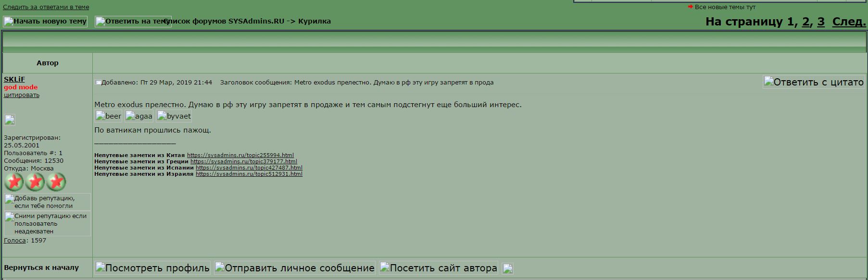Image resolution: width=868 pixels, height=280 pixels.
Task: Click the beer smiley image
Action: tap(109, 116)
